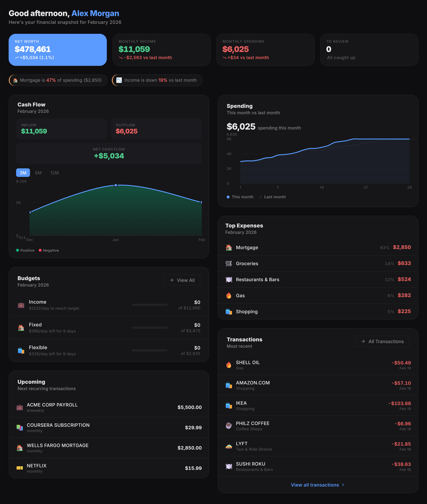Click the Alex Morgan name in greeting
This screenshot has width=427, height=504.
[95, 13]
